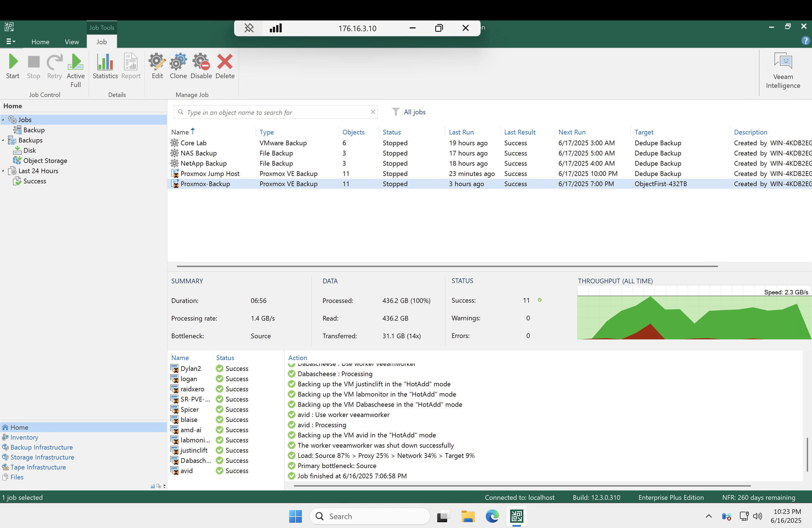
Task: Click the throughput graph
Action: [694, 312]
